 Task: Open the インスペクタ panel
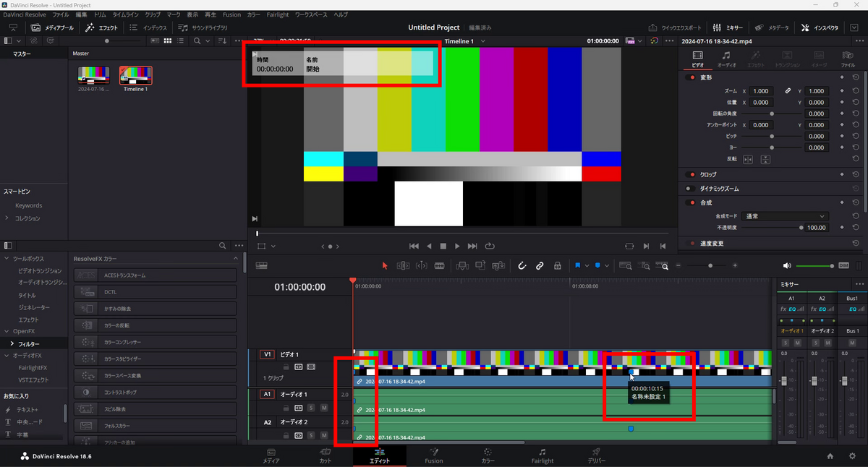pyautogui.click(x=821, y=27)
